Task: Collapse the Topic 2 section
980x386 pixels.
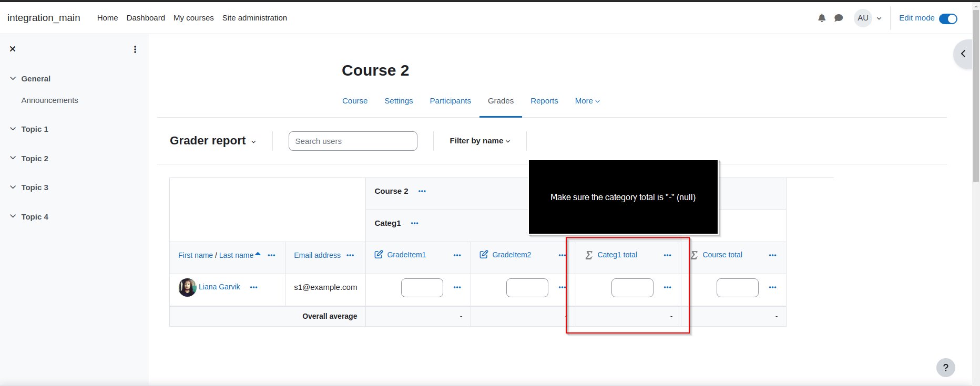Action: [x=13, y=158]
